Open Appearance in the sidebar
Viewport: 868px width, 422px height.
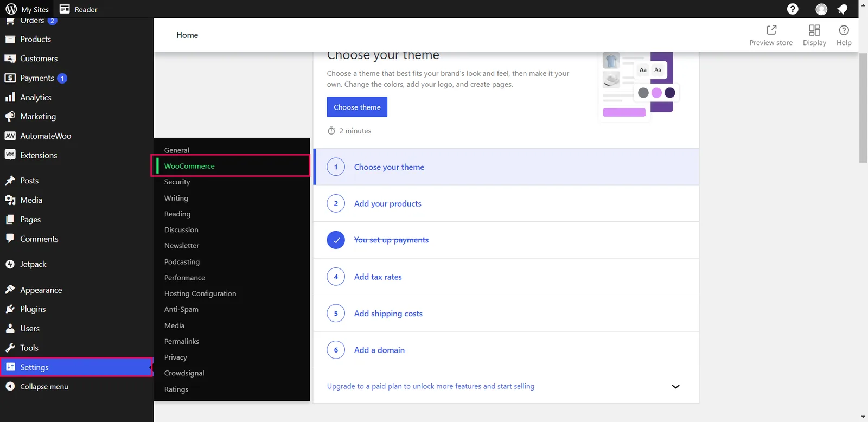41,290
